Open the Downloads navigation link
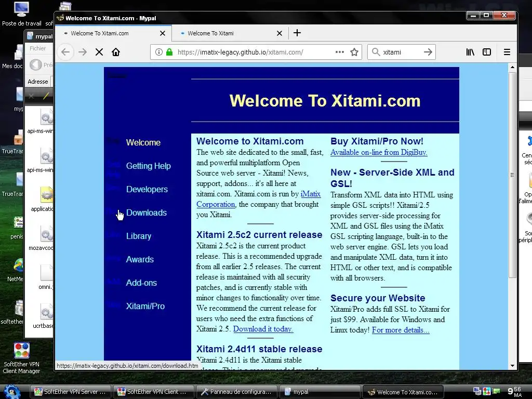 coord(146,212)
